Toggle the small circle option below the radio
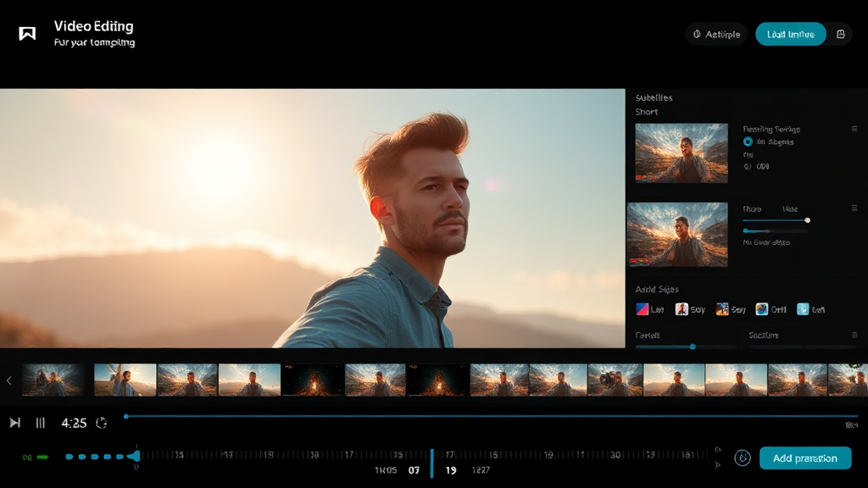 pos(748,167)
